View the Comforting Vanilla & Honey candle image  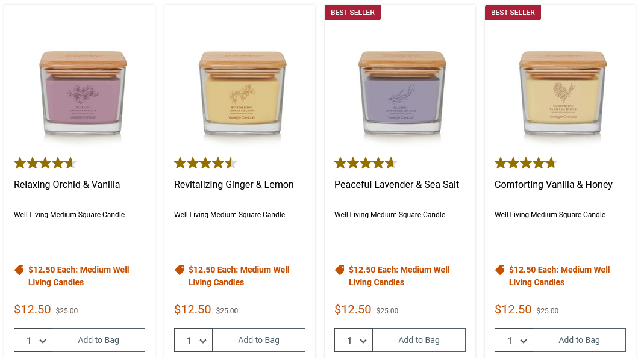[564, 93]
